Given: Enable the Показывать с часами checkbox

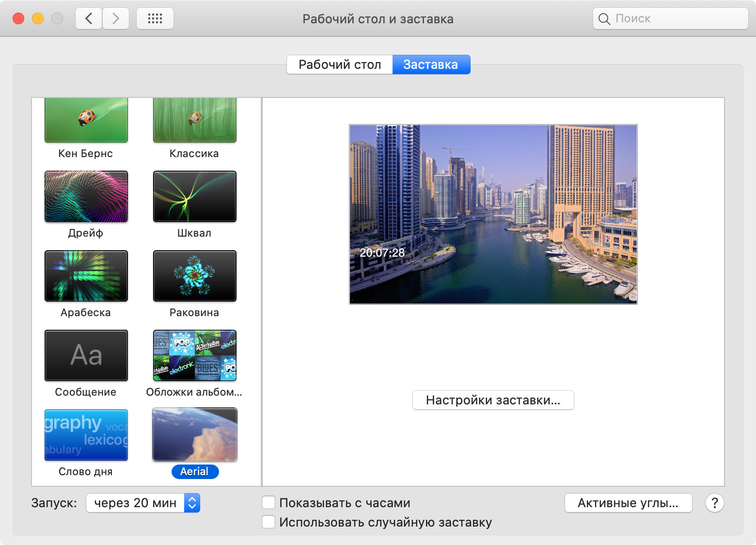Looking at the screenshot, I should pyautogui.click(x=268, y=502).
